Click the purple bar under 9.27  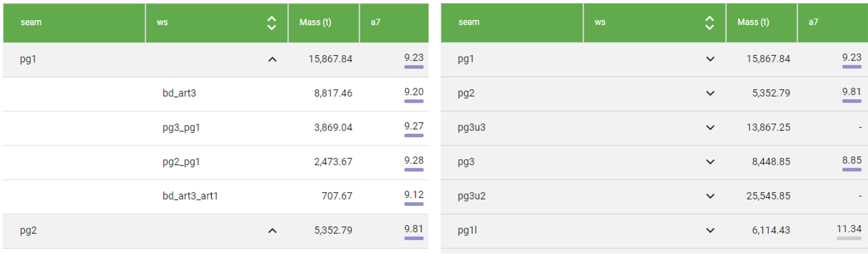[413, 136]
